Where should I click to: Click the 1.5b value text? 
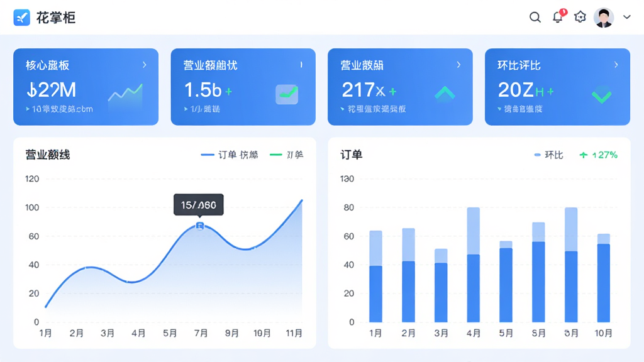(x=203, y=90)
